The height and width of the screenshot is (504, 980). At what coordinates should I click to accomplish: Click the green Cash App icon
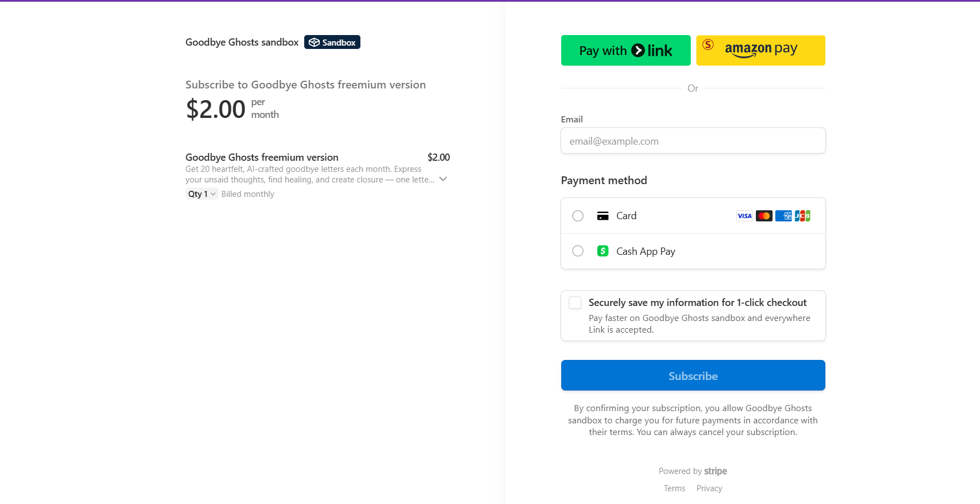602,251
